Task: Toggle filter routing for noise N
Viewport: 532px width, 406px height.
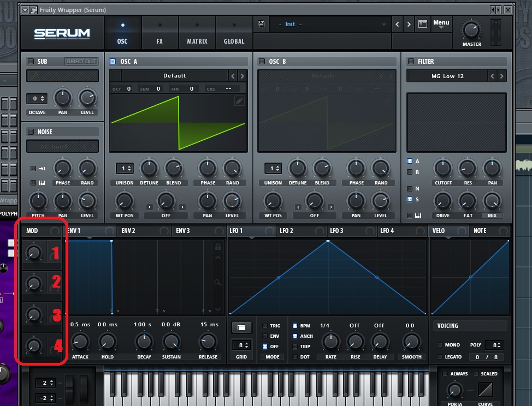Action: 410,188
